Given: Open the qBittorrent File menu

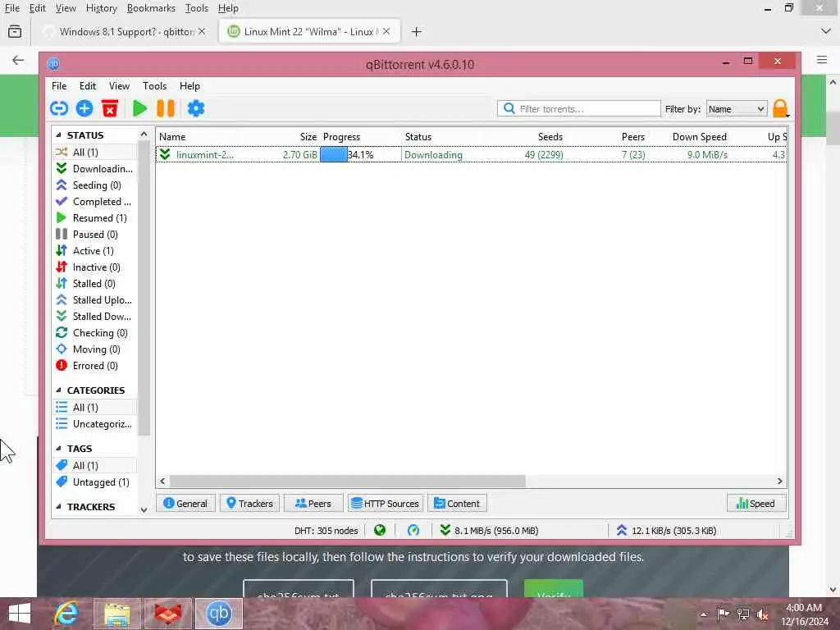Looking at the screenshot, I should (x=59, y=86).
